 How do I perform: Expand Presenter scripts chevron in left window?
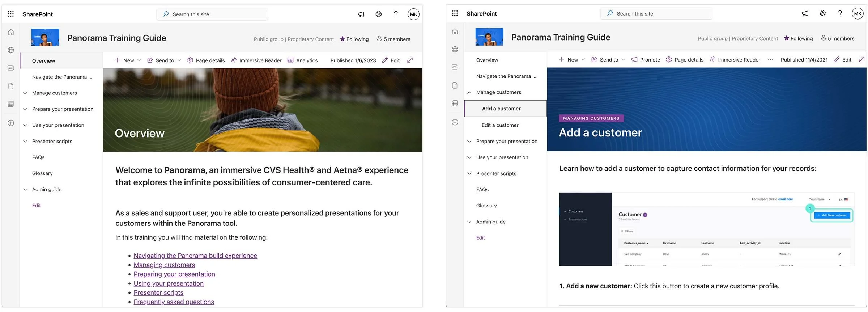coord(25,141)
